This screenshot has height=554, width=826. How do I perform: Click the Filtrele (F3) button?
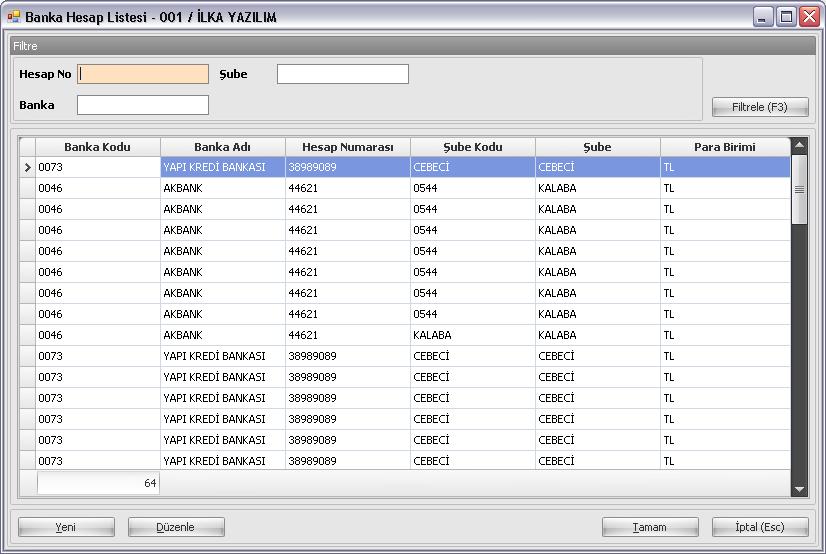760,107
